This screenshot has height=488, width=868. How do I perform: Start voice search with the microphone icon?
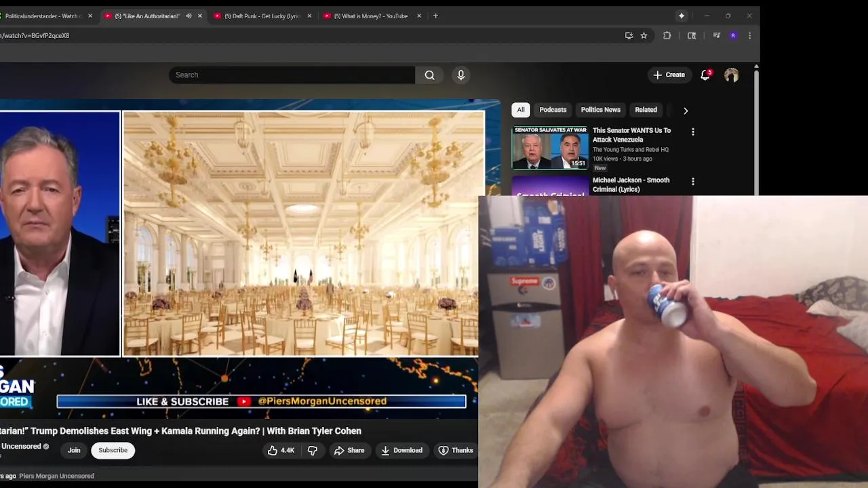[x=461, y=75]
